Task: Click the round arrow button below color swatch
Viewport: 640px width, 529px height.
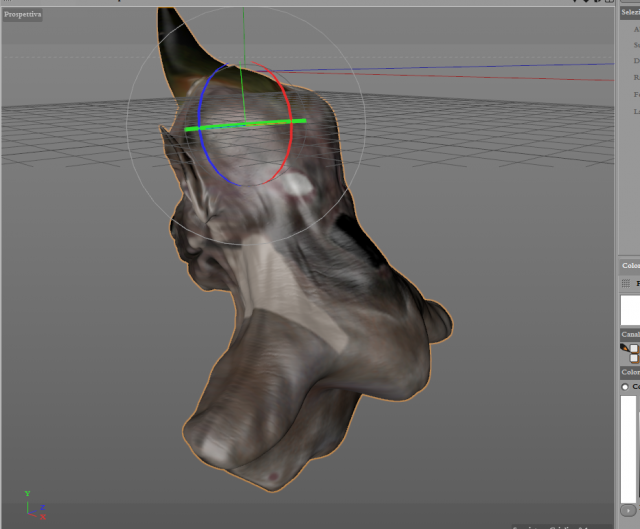Action: 628,510
